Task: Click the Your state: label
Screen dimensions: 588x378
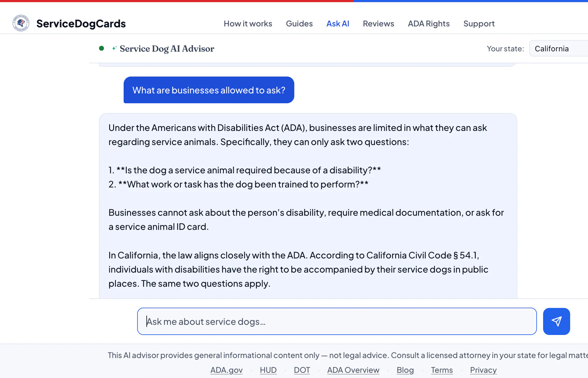Action: coord(505,49)
